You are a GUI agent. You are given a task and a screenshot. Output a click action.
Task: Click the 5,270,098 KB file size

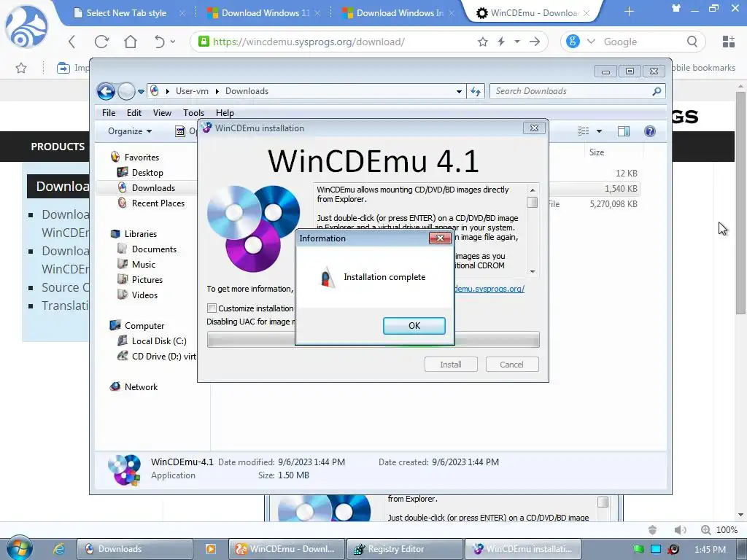614,204
